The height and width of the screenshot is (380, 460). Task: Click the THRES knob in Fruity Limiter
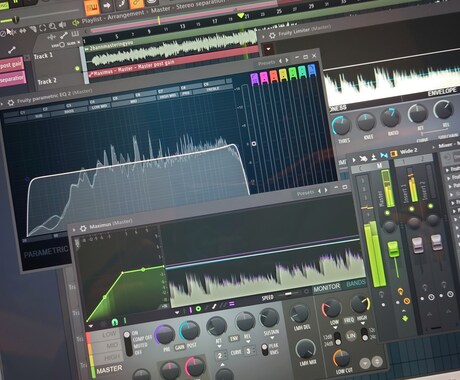(341, 125)
